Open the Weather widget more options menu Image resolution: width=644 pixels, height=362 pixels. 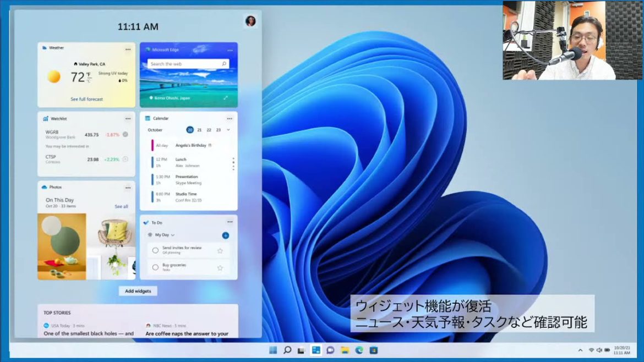(128, 50)
